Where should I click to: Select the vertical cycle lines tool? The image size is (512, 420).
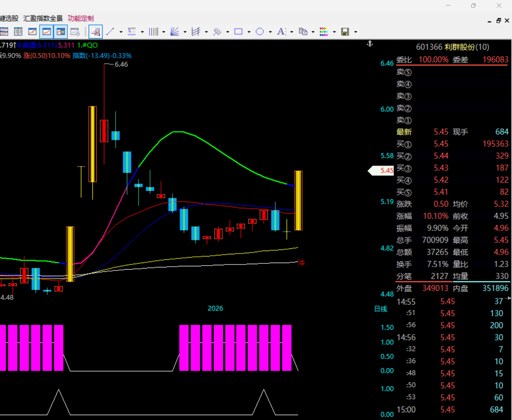click(x=153, y=32)
